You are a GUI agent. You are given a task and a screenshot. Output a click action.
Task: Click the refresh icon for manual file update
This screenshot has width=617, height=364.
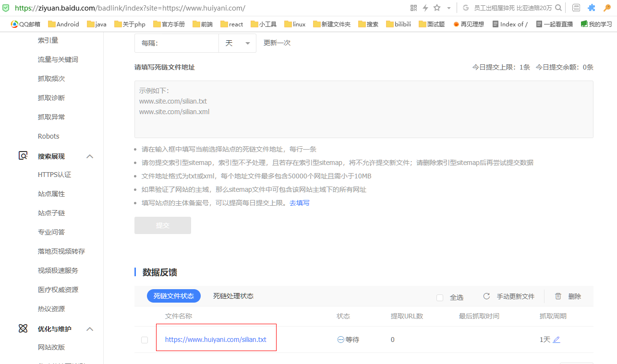pos(486,296)
